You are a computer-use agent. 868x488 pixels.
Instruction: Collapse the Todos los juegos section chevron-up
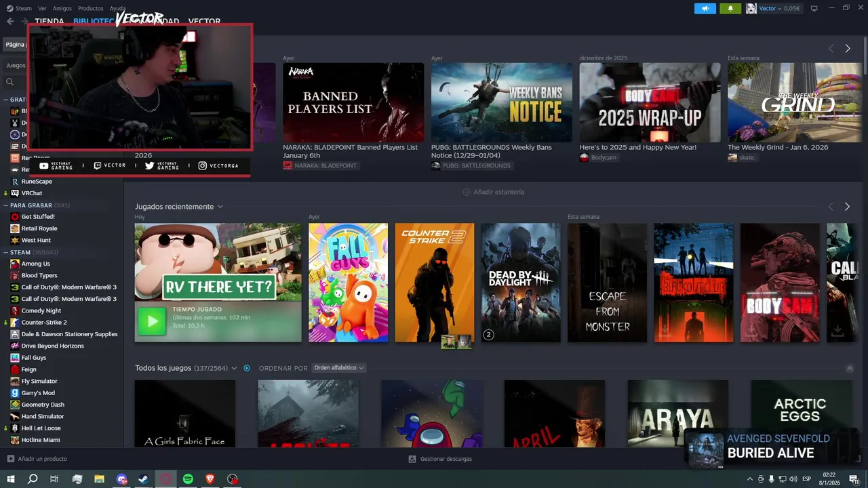click(x=850, y=369)
